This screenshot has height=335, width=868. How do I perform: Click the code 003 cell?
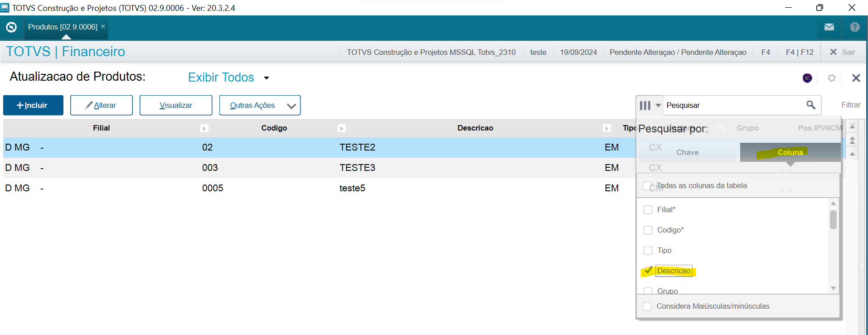210,168
